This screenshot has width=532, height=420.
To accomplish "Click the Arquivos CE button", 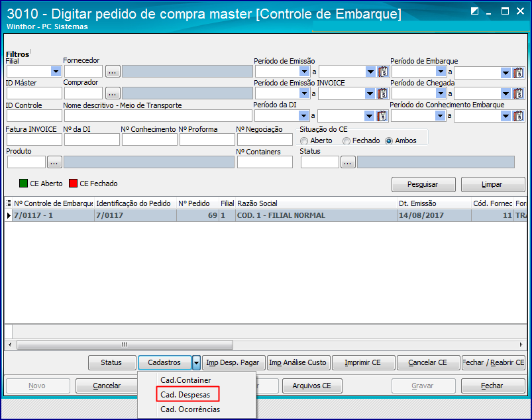I will pos(312,386).
